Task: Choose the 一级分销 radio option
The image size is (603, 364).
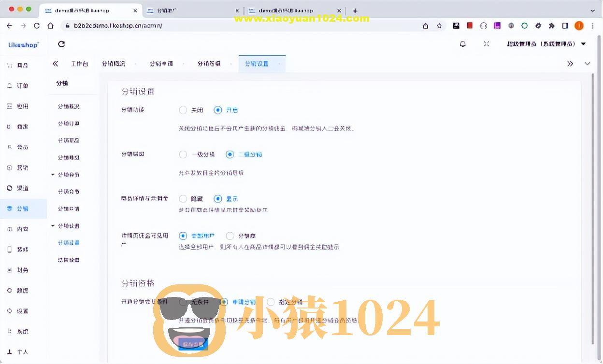Action: coord(183,154)
